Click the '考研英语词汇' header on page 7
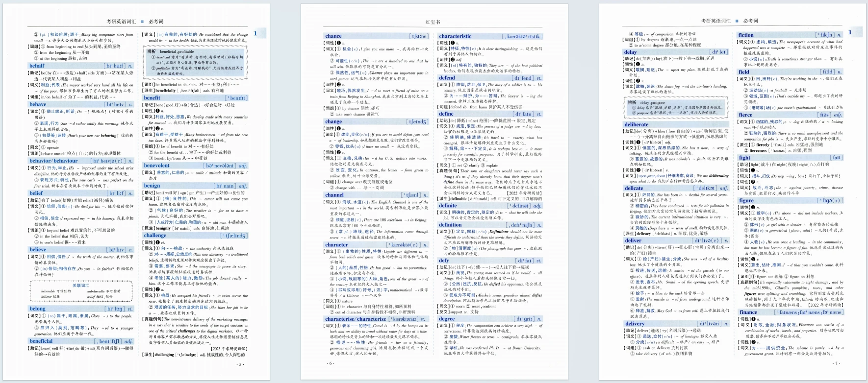 715,21
